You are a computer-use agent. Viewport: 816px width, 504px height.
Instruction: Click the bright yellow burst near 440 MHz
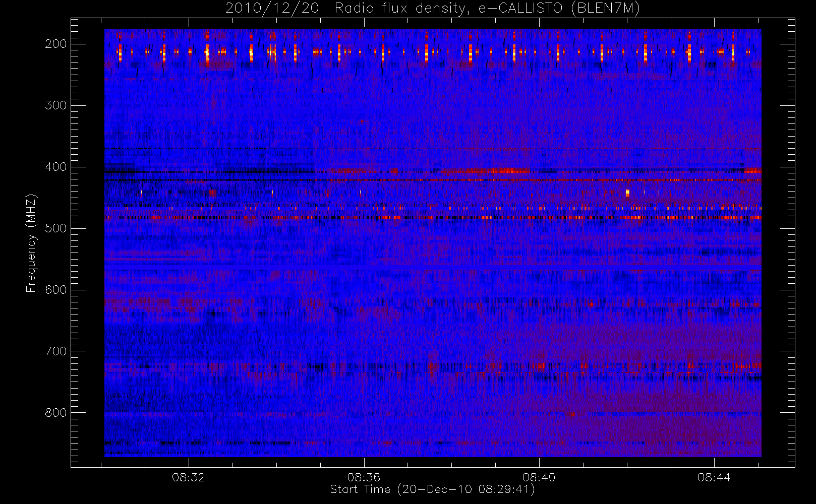pyautogui.click(x=627, y=193)
